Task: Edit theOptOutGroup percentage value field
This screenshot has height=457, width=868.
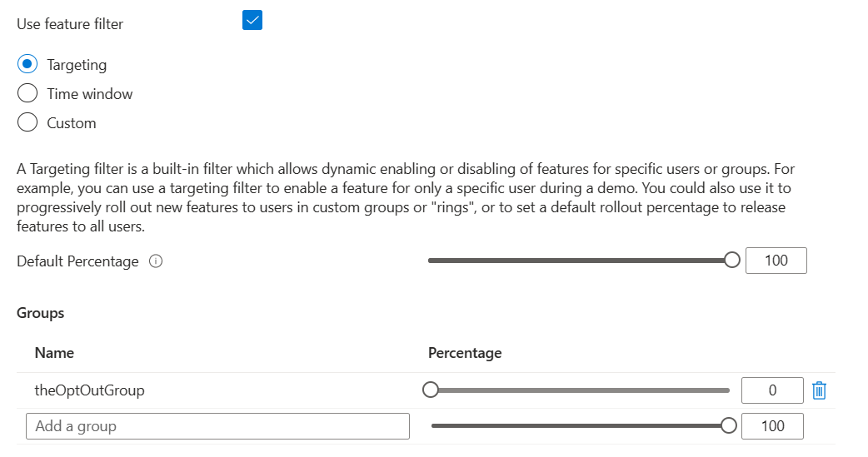Action: click(772, 390)
